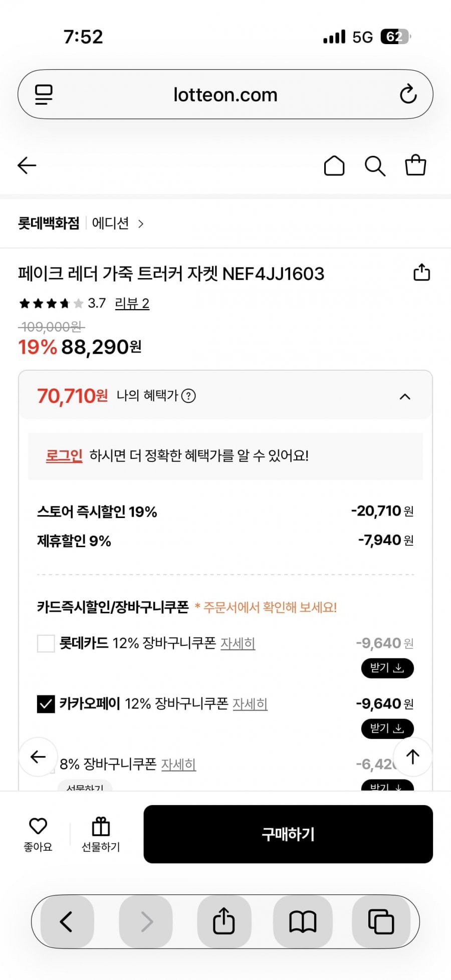Open search with the magnifier icon

pos(375,166)
